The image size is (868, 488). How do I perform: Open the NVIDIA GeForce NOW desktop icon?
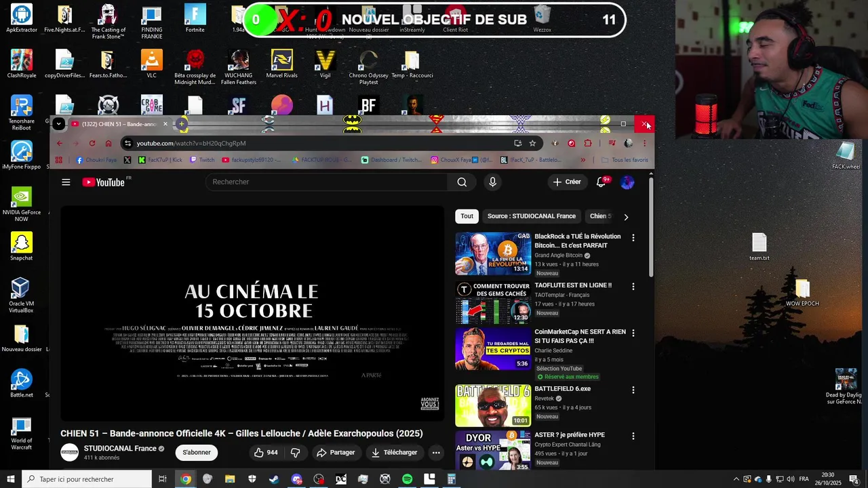tap(22, 204)
